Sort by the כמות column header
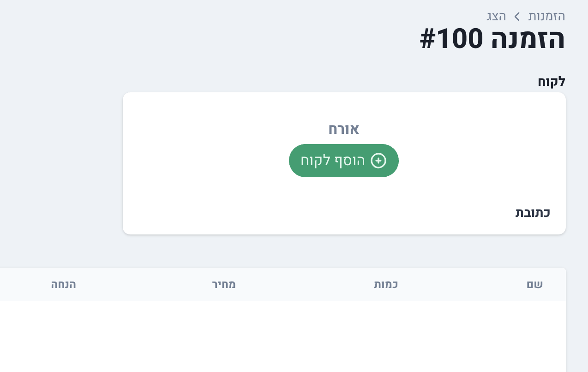The image size is (588, 372). click(386, 284)
